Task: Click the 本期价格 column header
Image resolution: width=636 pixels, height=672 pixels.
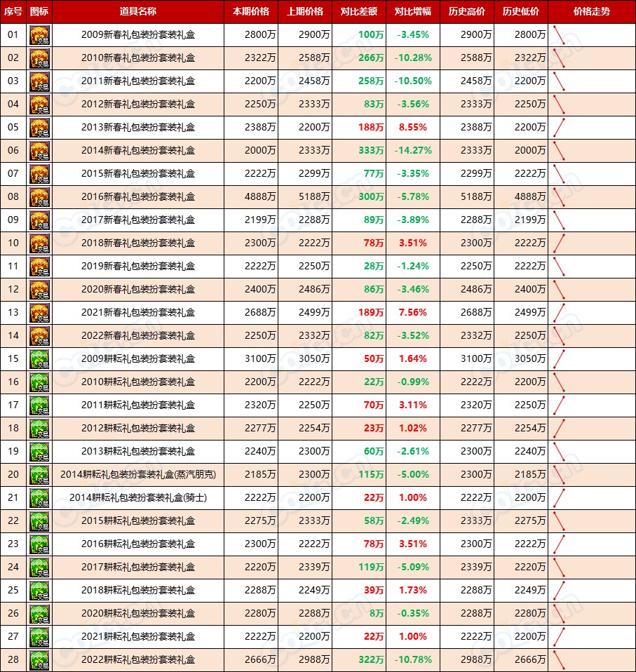Action: pyautogui.click(x=251, y=12)
